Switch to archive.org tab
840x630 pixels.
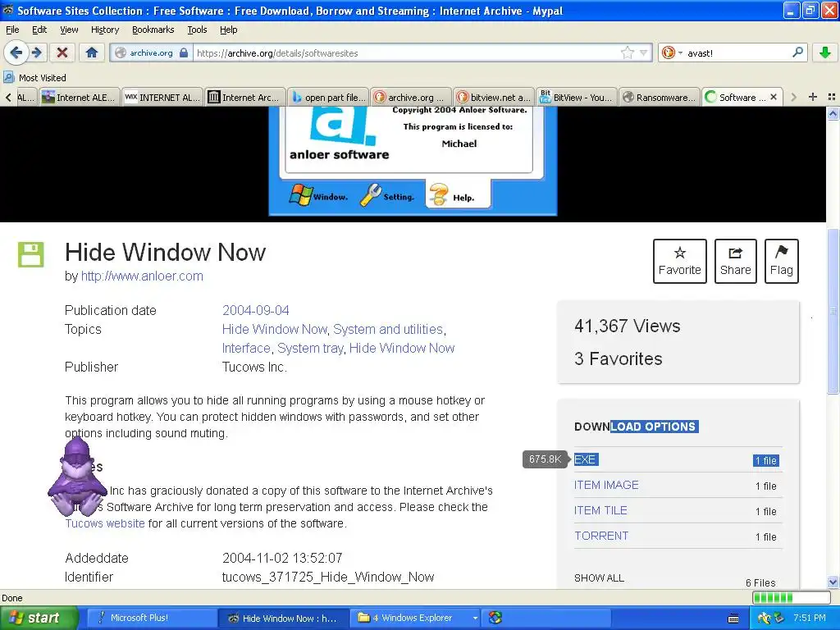(410, 97)
